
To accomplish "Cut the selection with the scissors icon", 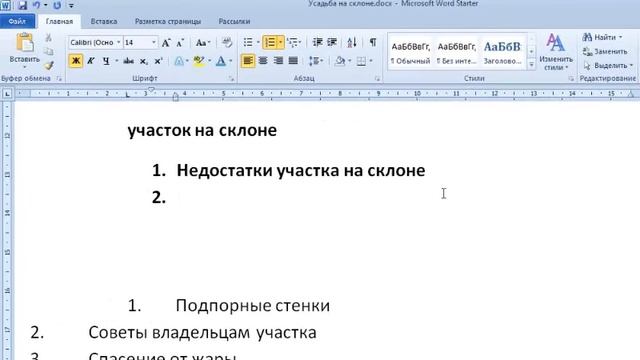I will coord(49,38).
